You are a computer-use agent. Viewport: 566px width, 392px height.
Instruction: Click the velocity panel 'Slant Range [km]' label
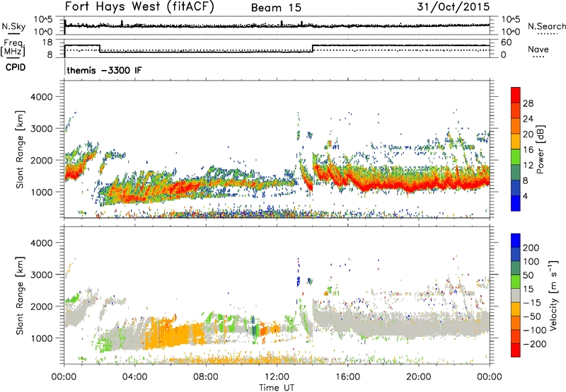[x=20, y=295]
